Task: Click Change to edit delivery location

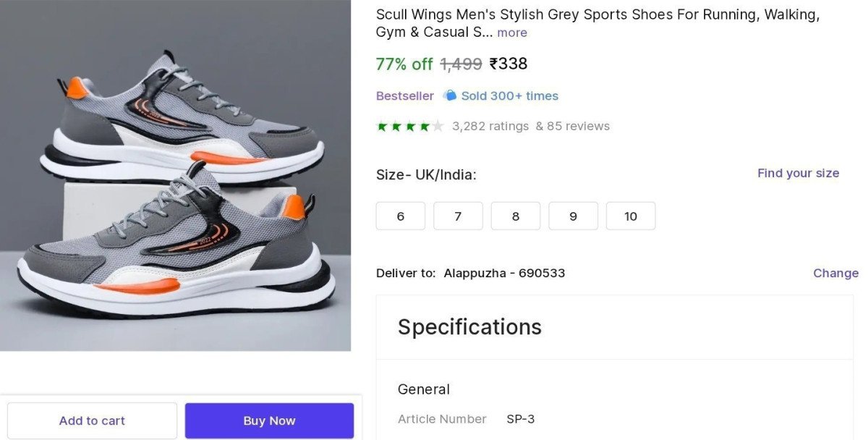Action: point(835,273)
